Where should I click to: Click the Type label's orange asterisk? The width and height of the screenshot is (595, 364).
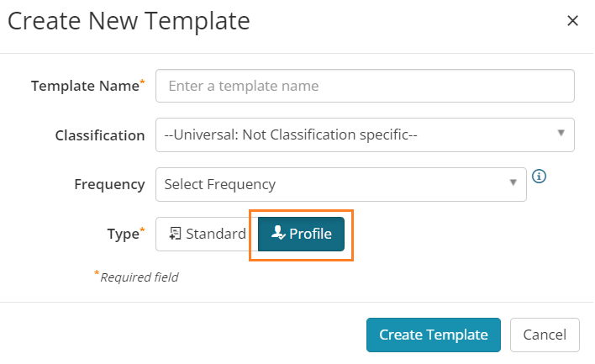pyautogui.click(x=142, y=230)
